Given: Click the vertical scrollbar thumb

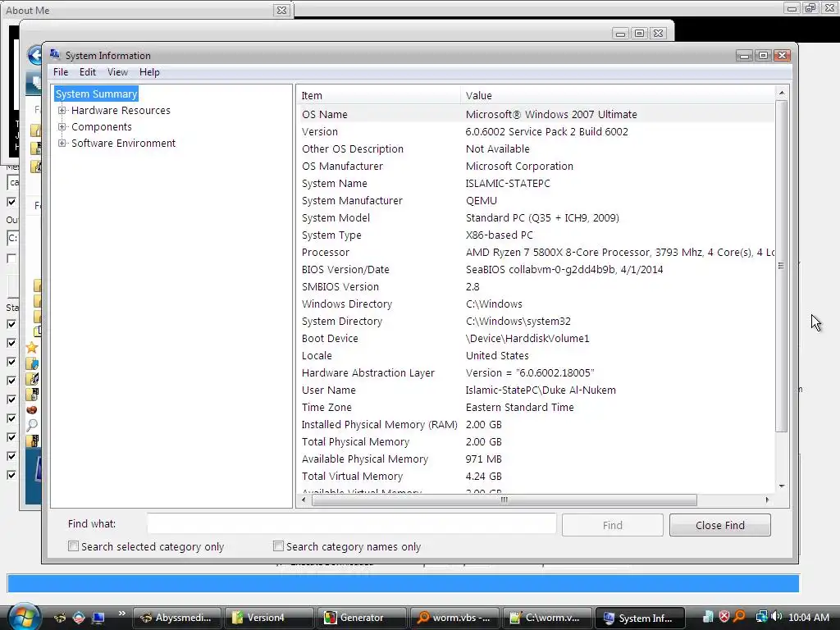Looking at the screenshot, I should (782, 266).
